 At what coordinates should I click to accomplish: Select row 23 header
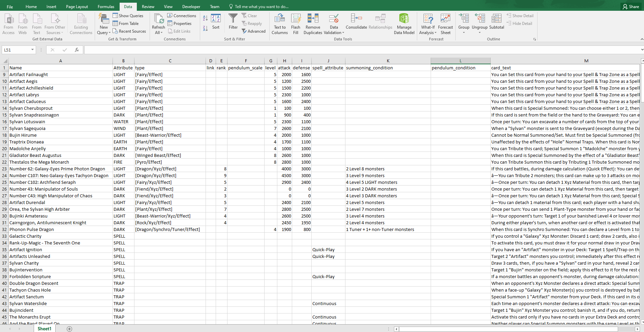(x=4, y=169)
